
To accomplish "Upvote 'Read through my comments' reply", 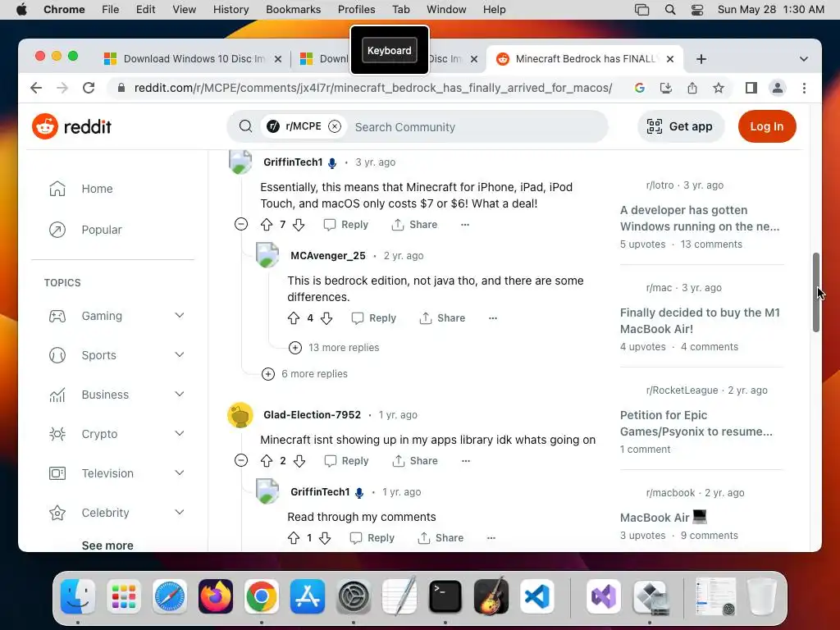I will click(294, 538).
